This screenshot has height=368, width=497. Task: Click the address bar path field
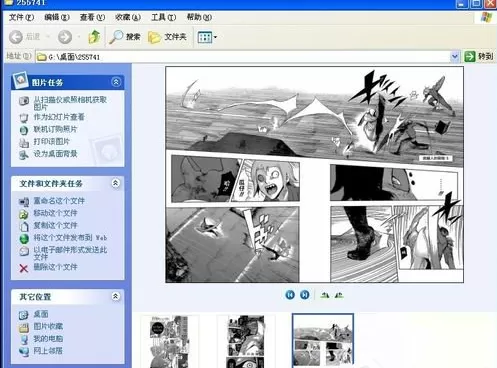[x=243, y=57]
